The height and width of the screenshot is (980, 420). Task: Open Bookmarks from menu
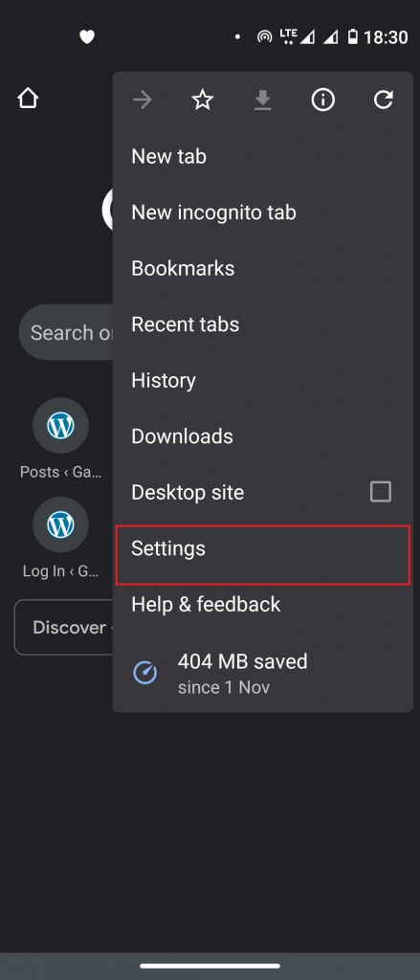(x=262, y=268)
